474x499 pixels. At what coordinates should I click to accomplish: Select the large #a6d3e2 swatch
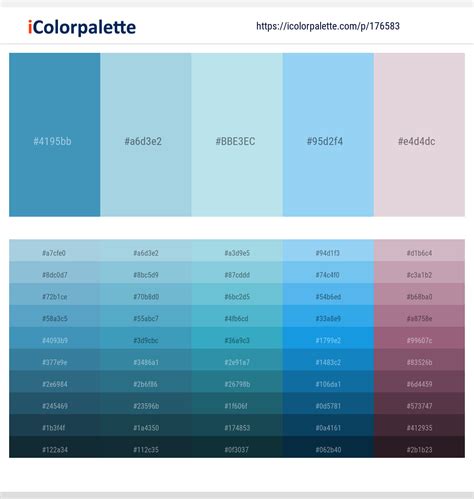pos(146,135)
